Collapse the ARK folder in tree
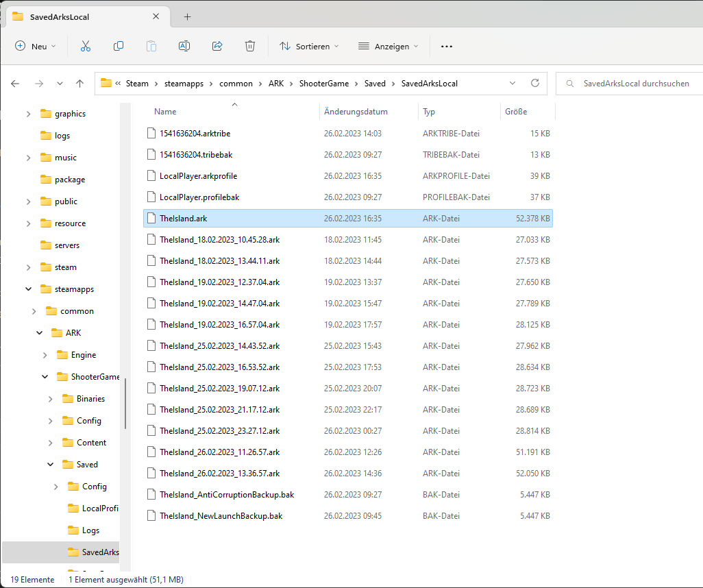Image resolution: width=703 pixels, height=588 pixels. [40, 333]
